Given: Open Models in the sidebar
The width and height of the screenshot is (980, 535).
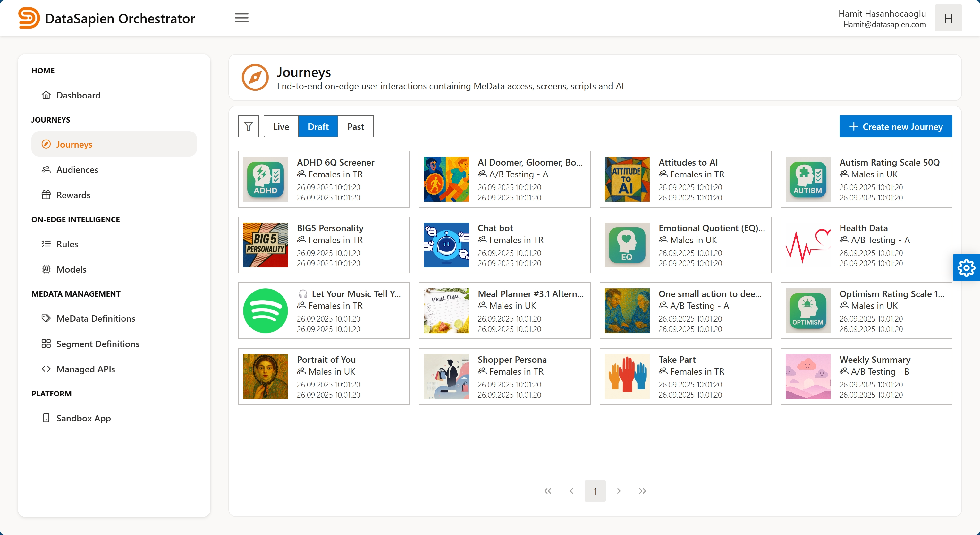Looking at the screenshot, I should coord(71,269).
